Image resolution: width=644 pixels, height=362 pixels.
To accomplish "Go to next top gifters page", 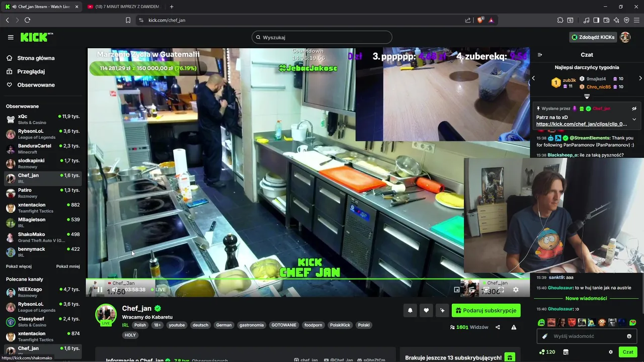I will tap(640, 78).
